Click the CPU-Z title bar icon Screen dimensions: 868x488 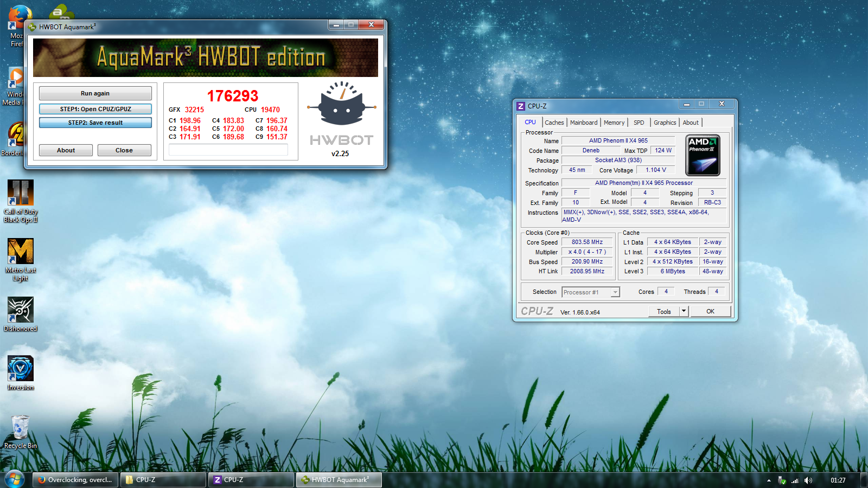pyautogui.click(x=521, y=106)
